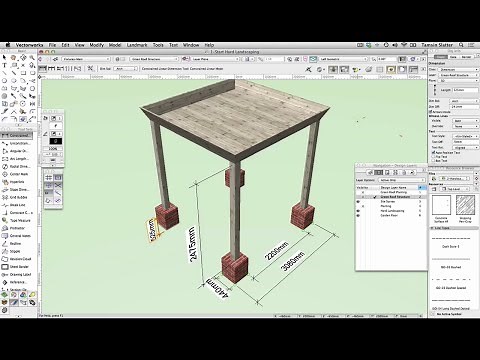Toggle Snap to Intersection in Snapping palette
Image resolution: width=480 pixels, height=360 pixels.
pos(58,185)
